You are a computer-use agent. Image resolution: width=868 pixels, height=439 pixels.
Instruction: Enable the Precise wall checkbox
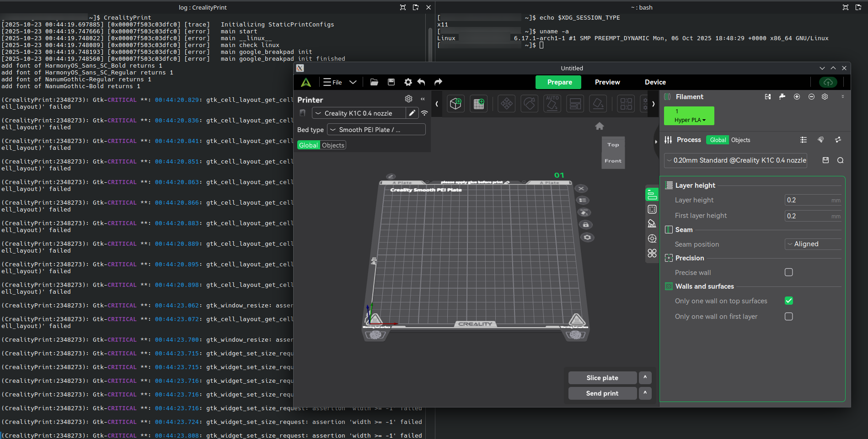(788, 272)
